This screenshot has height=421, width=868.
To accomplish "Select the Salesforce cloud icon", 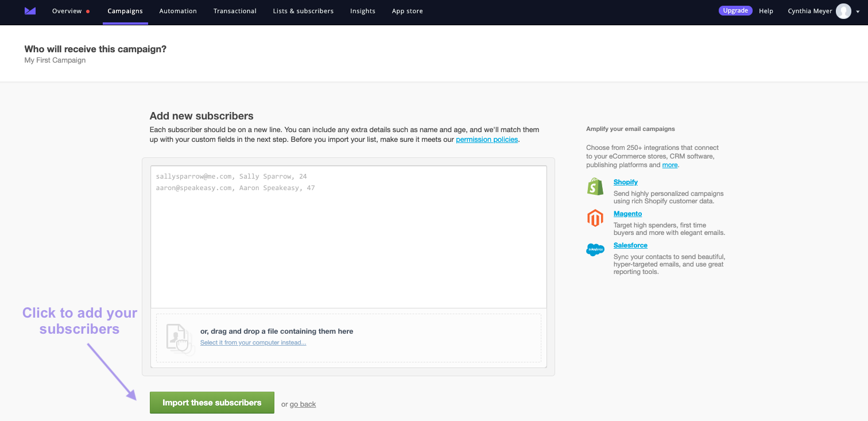I will [595, 249].
